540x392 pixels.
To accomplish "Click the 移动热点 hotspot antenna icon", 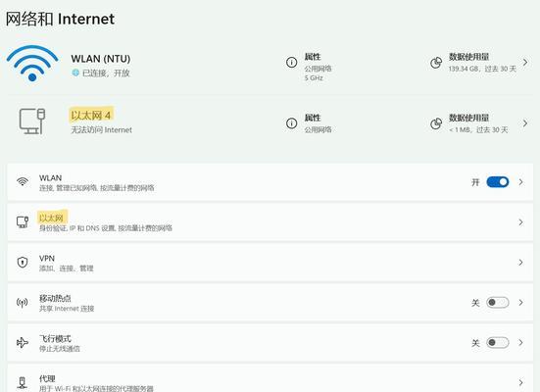I will pyautogui.click(x=23, y=303).
